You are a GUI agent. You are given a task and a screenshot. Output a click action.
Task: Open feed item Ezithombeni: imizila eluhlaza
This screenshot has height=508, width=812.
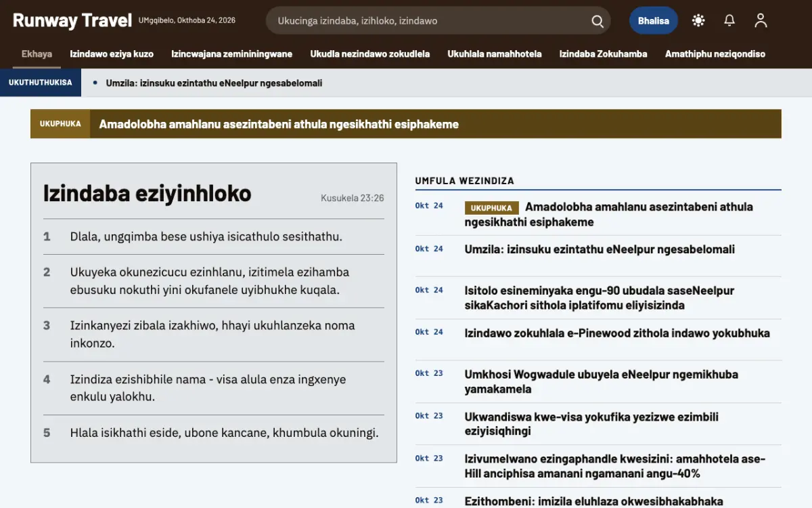click(x=593, y=501)
